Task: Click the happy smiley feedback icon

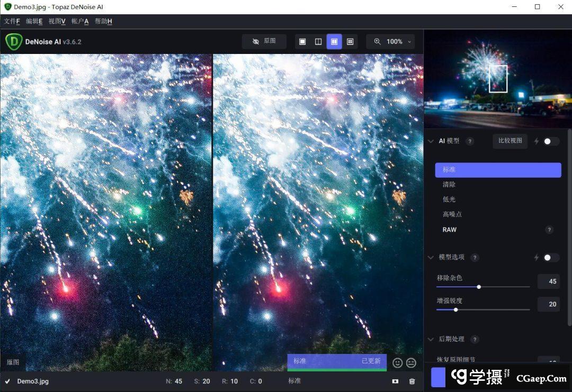Action: tap(398, 363)
